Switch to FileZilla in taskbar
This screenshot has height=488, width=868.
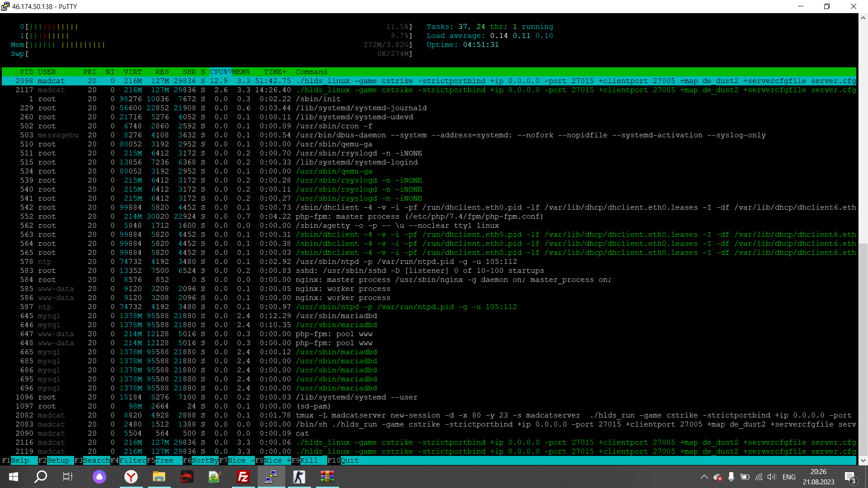click(x=243, y=477)
